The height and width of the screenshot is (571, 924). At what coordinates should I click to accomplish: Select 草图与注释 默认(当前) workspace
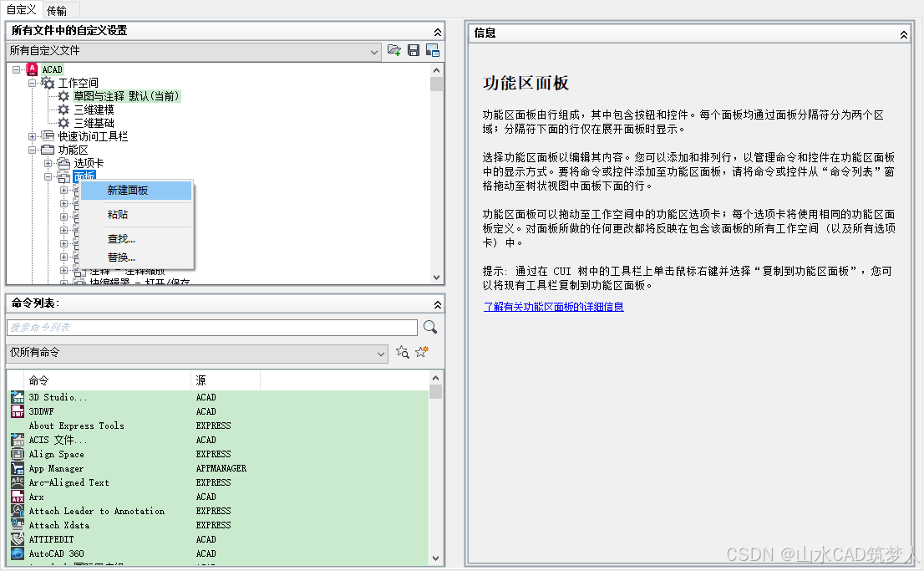[127, 96]
